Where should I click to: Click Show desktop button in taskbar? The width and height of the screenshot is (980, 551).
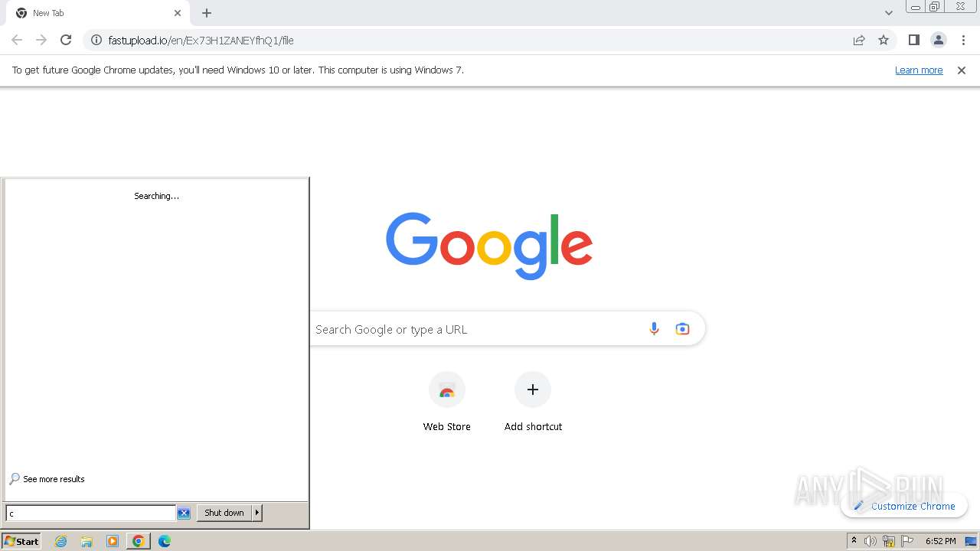971,541
